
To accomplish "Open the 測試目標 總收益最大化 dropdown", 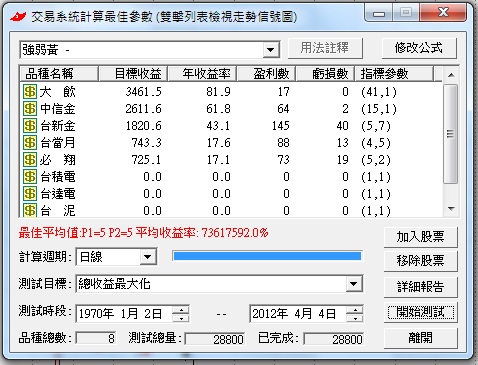I will (354, 284).
